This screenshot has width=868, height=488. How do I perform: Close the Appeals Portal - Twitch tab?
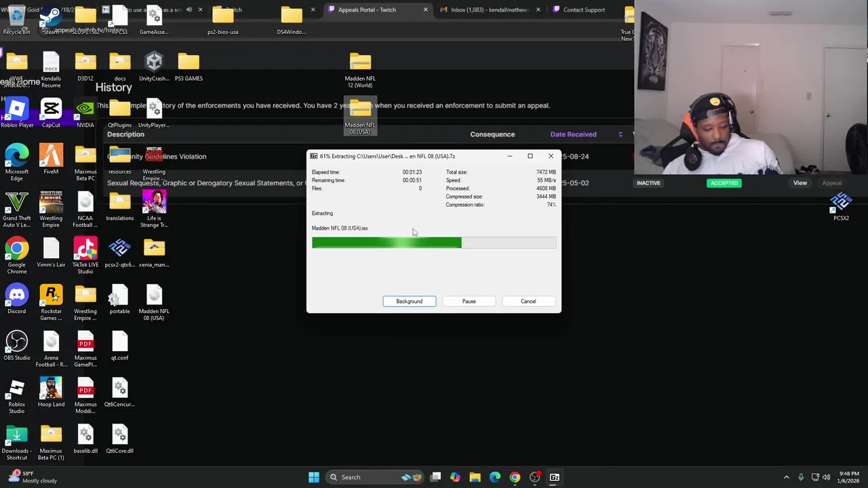425,9
